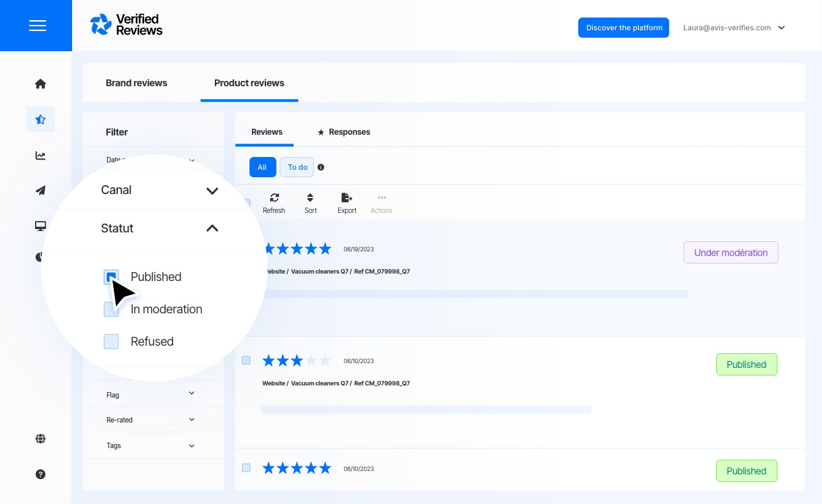The height and width of the screenshot is (504, 822).
Task: Click the paper plane sidebar icon
Action: 40,191
